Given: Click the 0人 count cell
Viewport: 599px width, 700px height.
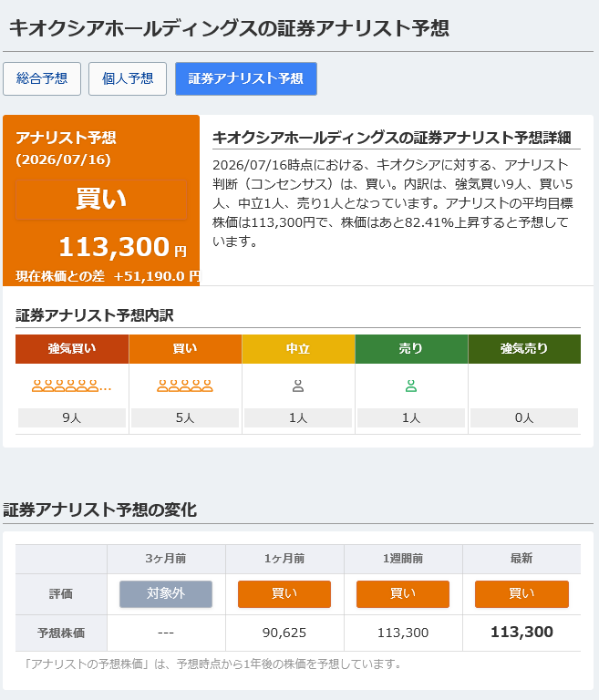Looking at the screenshot, I should (524, 417).
